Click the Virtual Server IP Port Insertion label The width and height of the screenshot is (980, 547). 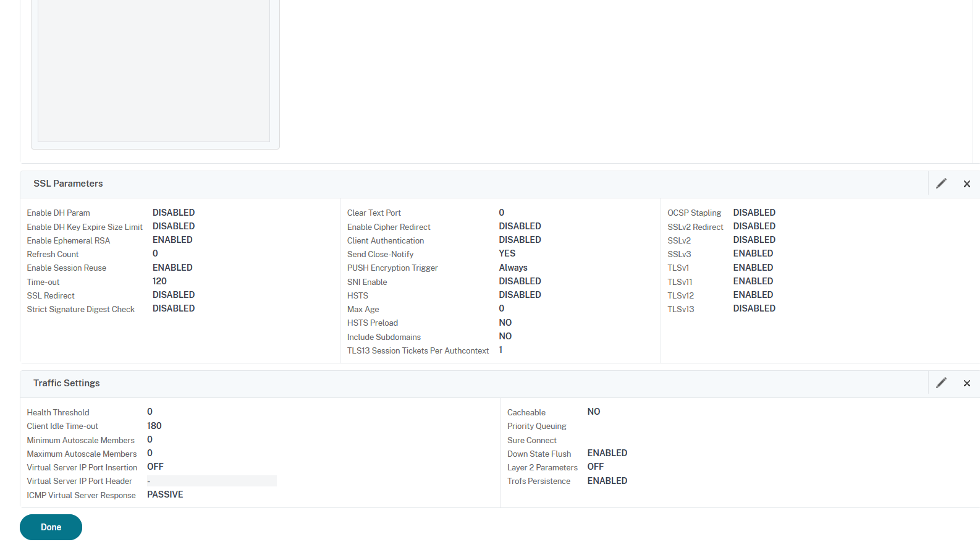pyautogui.click(x=82, y=468)
